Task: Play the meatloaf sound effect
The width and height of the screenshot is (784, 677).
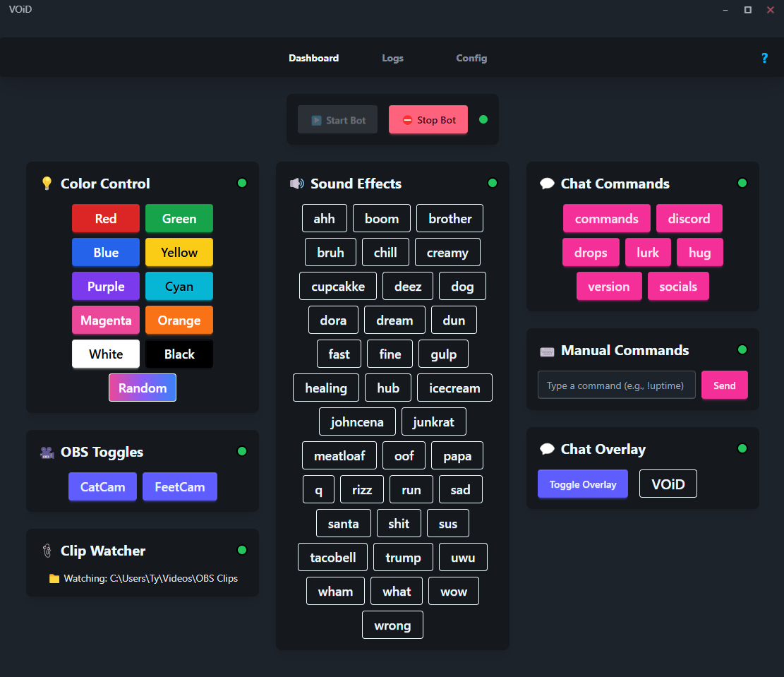Action: [x=339, y=456]
